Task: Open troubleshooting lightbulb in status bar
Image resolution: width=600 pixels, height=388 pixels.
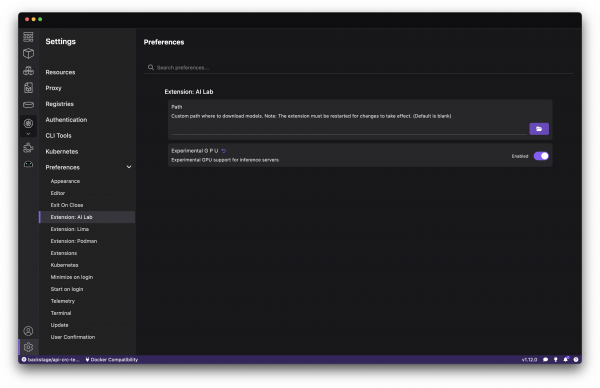Action: pos(556,360)
